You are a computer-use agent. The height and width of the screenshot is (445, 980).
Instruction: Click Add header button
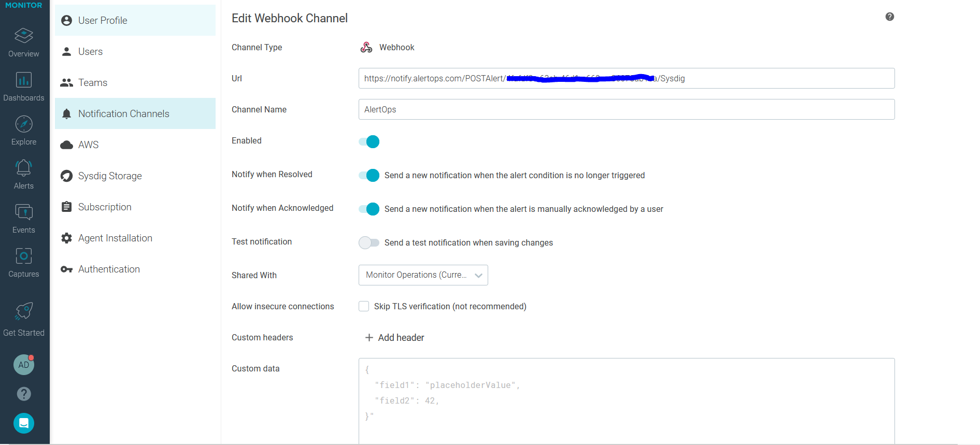click(x=395, y=338)
